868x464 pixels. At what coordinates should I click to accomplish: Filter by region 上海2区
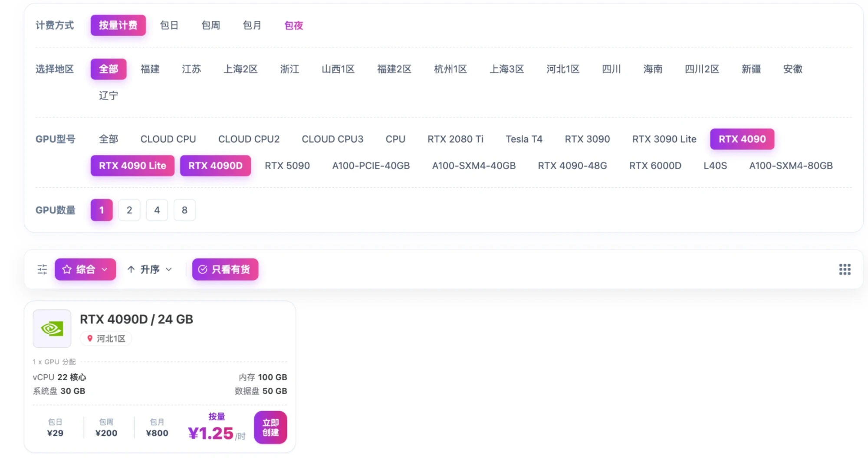click(240, 69)
